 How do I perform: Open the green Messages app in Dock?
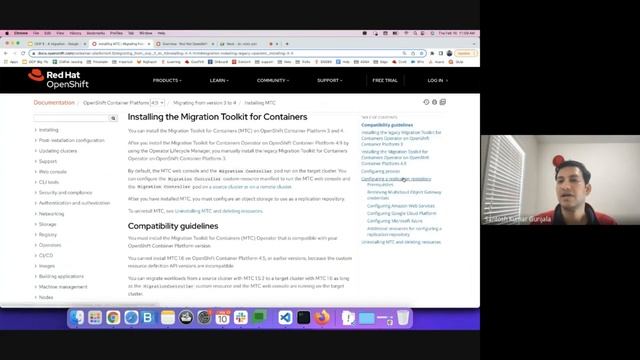click(x=259, y=317)
